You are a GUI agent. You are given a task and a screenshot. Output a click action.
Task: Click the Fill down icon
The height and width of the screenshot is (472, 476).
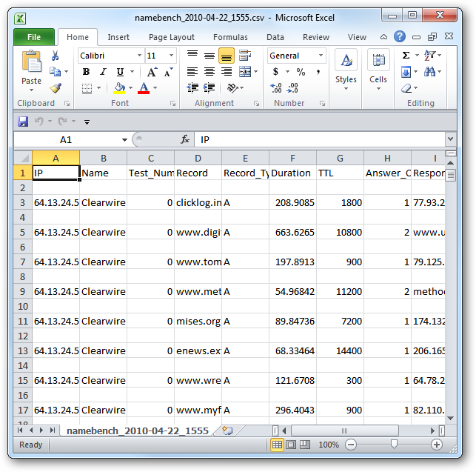[406, 72]
